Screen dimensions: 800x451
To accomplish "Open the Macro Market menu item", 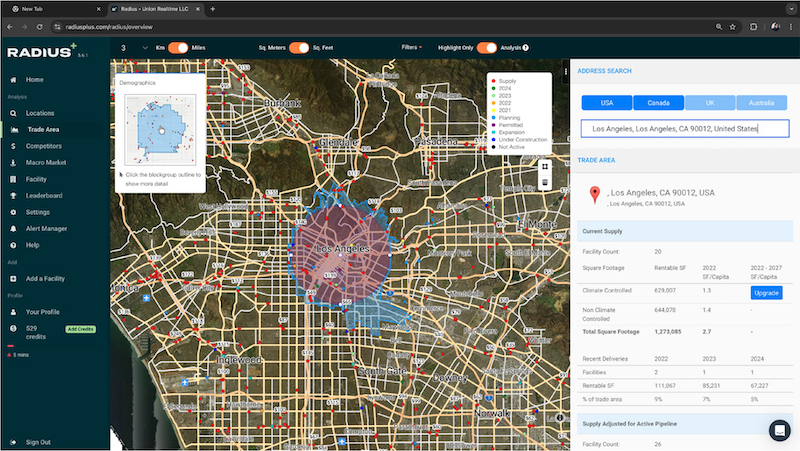I will [x=46, y=163].
